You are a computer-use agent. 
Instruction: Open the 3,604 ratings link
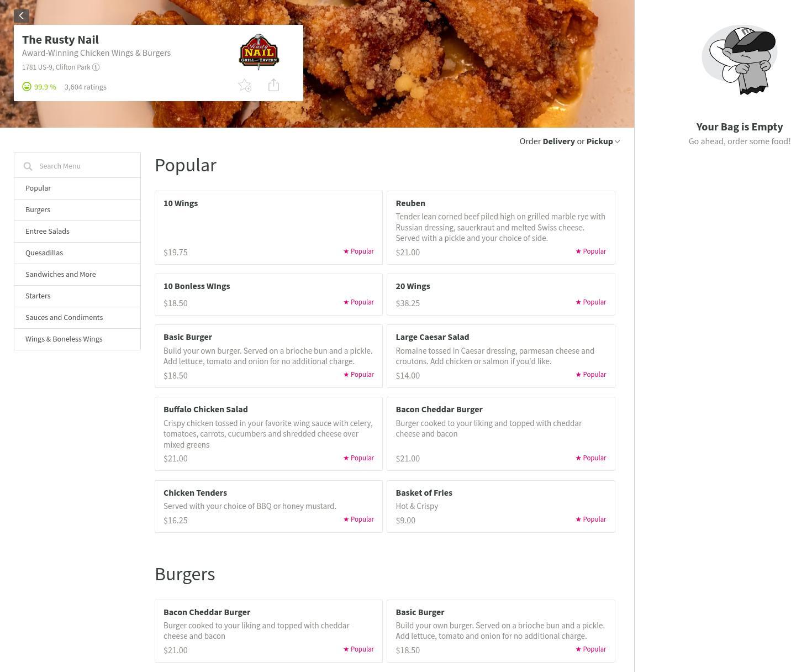[x=86, y=87]
